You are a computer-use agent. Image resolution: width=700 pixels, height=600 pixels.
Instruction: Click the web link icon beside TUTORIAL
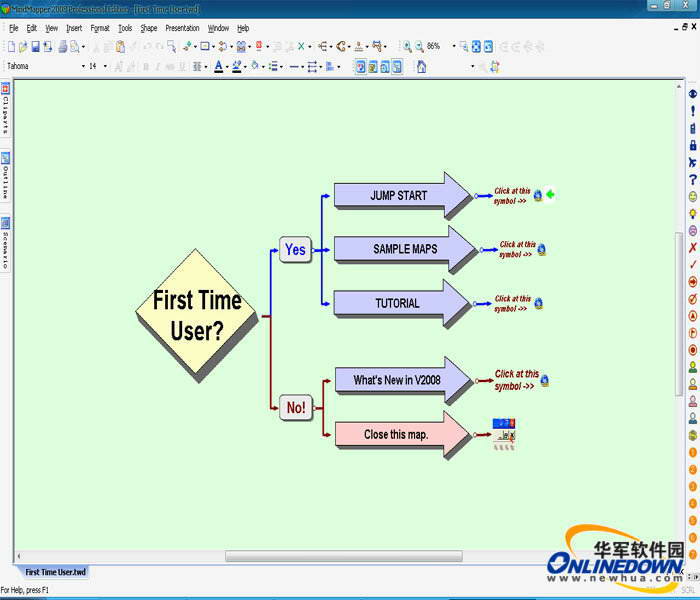pyautogui.click(x=539, y=303)
